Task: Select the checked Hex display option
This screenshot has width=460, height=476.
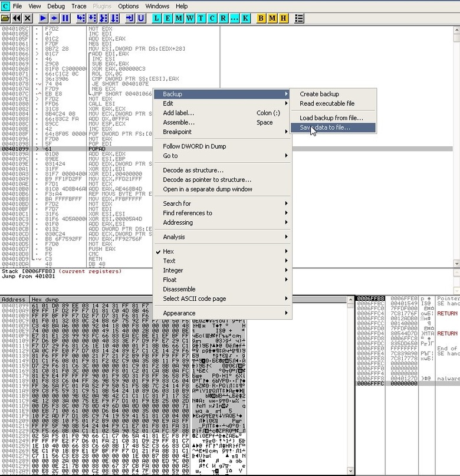Action: [x=168, y=251]
